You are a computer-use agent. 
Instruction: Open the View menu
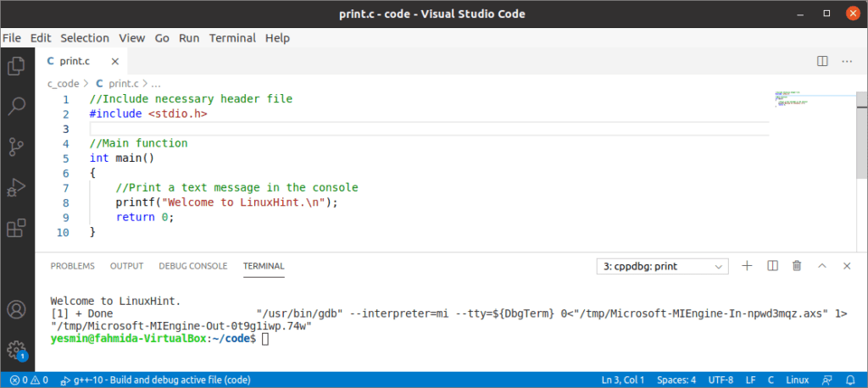(x=131, y=38)
